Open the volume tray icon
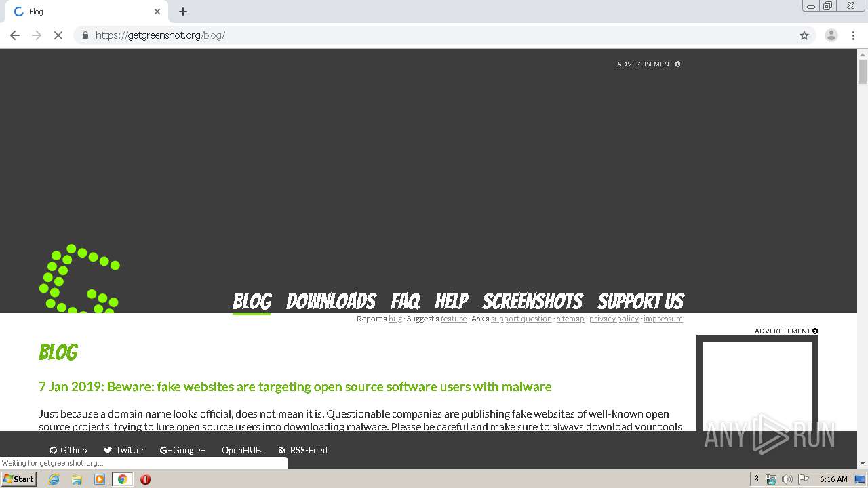Viewport: 868px width, 488px height. (x=787, y=479)
